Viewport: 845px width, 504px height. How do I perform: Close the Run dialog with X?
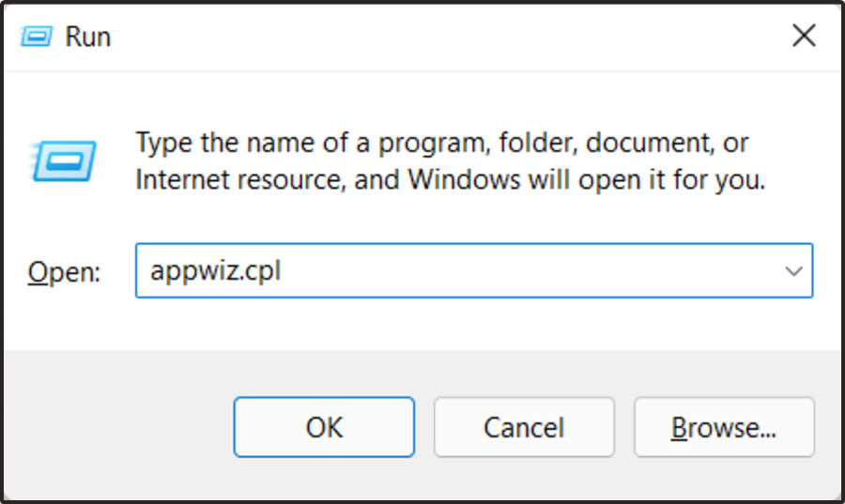click(804, 37)
